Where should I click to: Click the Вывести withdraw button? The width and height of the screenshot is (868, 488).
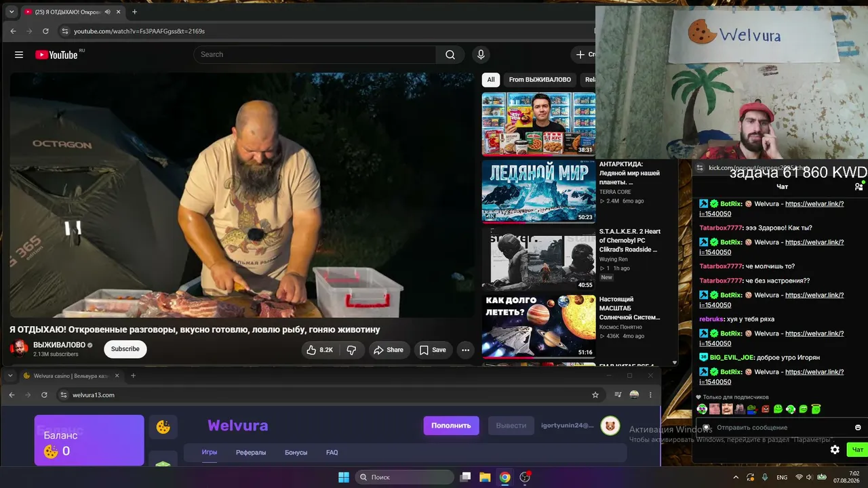coord(511,426)
